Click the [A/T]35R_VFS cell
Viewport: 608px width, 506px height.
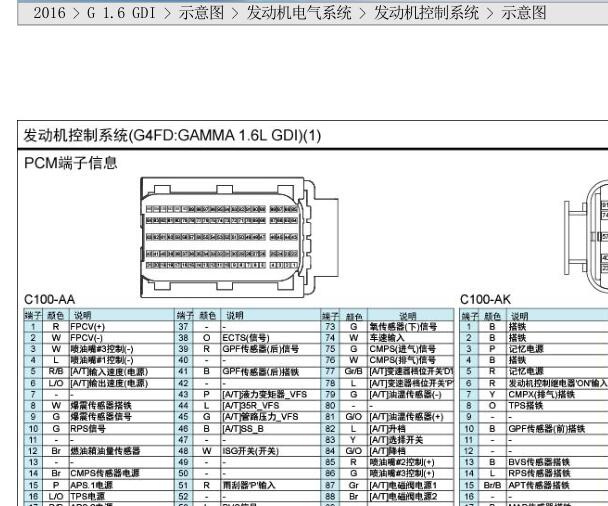pyautogui.click(x=271, y=406)
